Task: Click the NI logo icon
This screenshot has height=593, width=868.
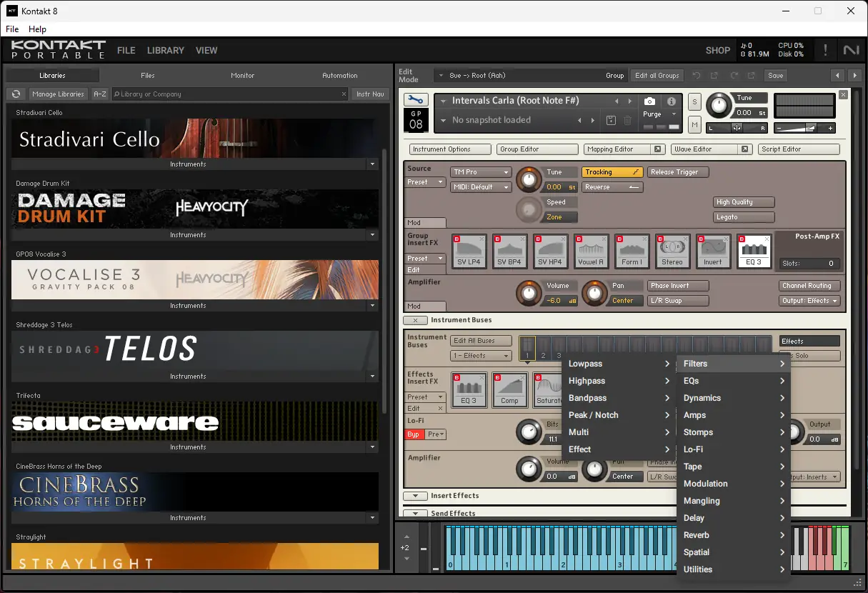Action: click(x=851, y=50)
